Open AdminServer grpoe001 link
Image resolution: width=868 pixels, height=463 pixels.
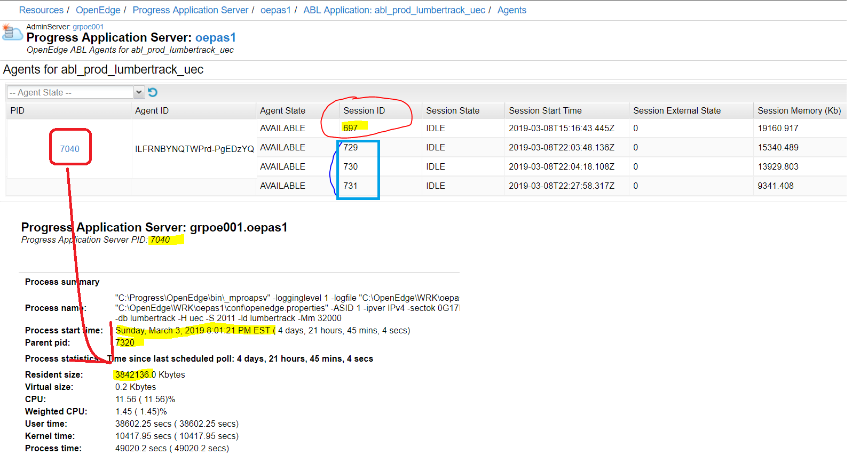coord(88,27)
